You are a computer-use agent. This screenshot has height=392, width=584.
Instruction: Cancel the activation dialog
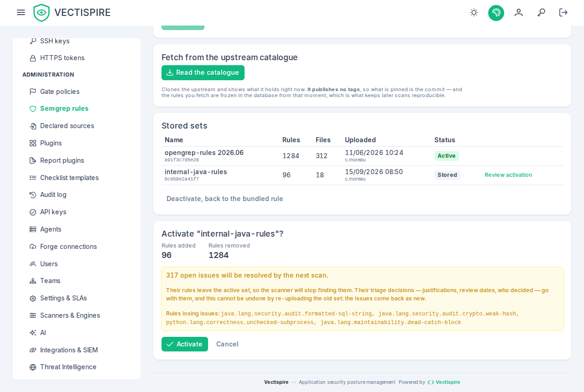point(227,344)
